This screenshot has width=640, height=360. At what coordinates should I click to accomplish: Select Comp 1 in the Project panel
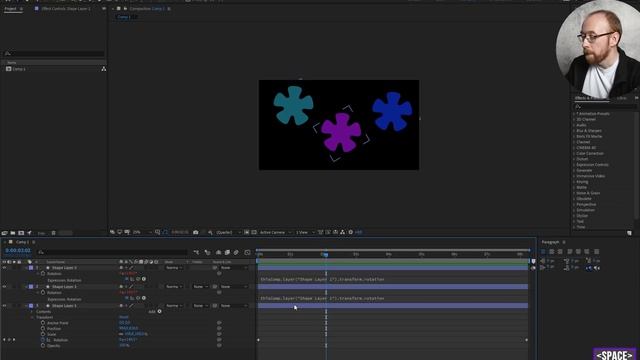tap(19, 69)
